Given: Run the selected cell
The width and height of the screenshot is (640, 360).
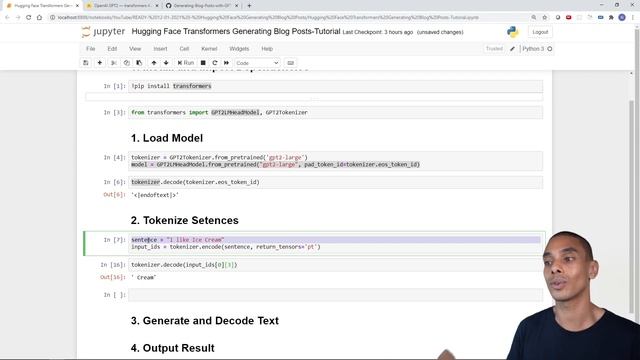Looking at the screenshot, I should coord(186,63).
